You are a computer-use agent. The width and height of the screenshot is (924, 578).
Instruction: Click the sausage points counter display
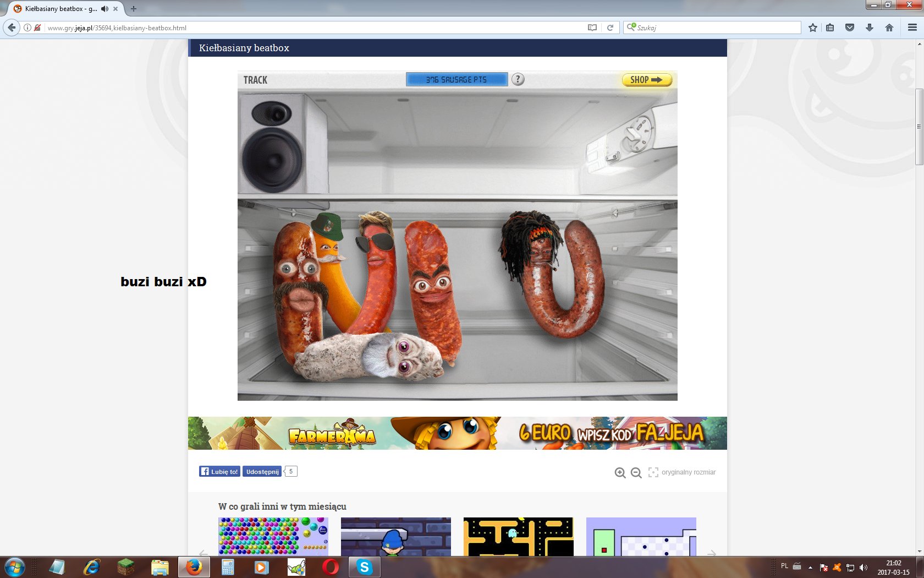457,79
